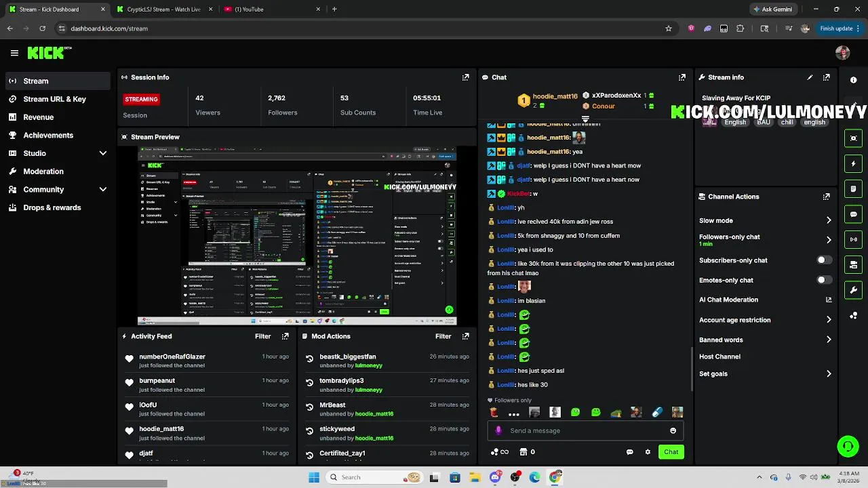
Task: Click the 'tombradylips3' mod action entry
Action: click(342, 381)
